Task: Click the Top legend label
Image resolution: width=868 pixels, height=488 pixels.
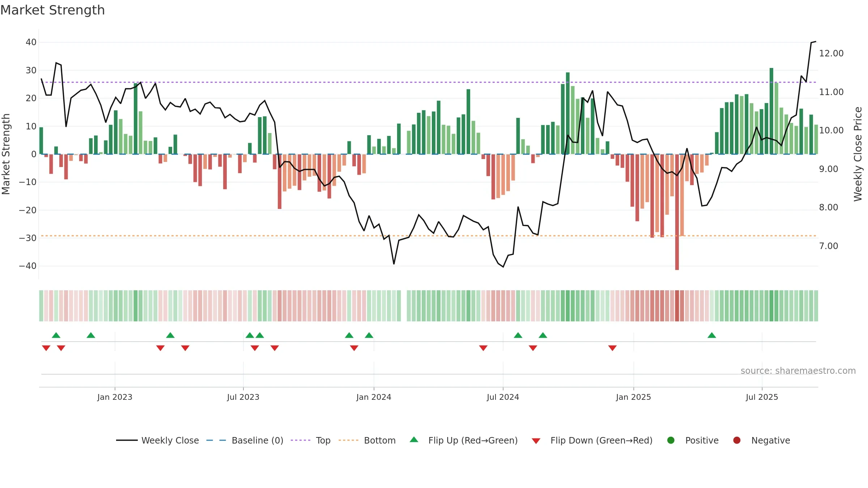Action: pyautogui.click(x=323, y=440)
